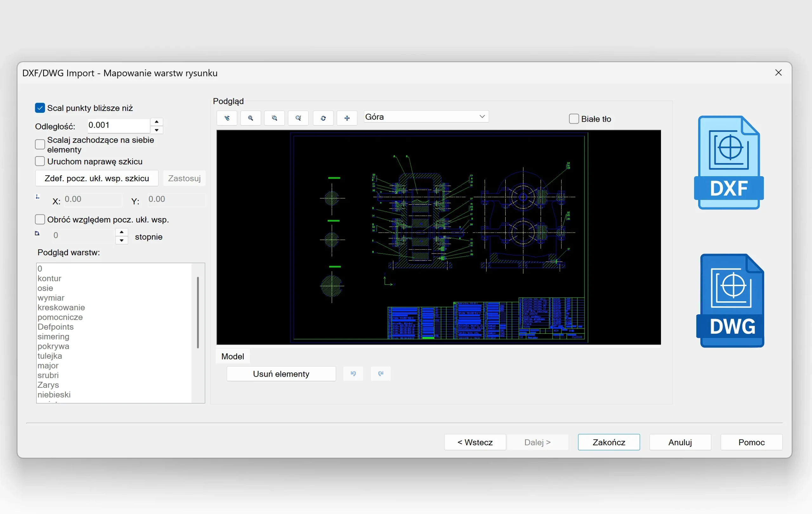Click the Previous View icon in preview toolbar
The image size is (812, 514).
[227, 118]
